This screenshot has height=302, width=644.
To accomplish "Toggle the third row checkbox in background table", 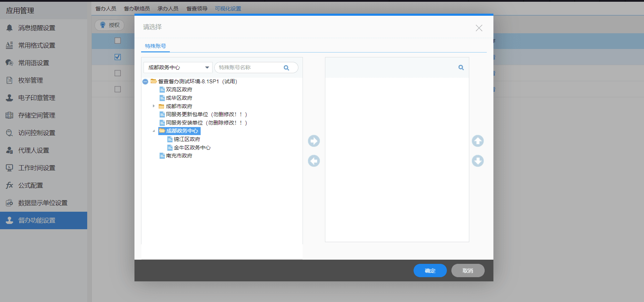I will coord(118,73).
